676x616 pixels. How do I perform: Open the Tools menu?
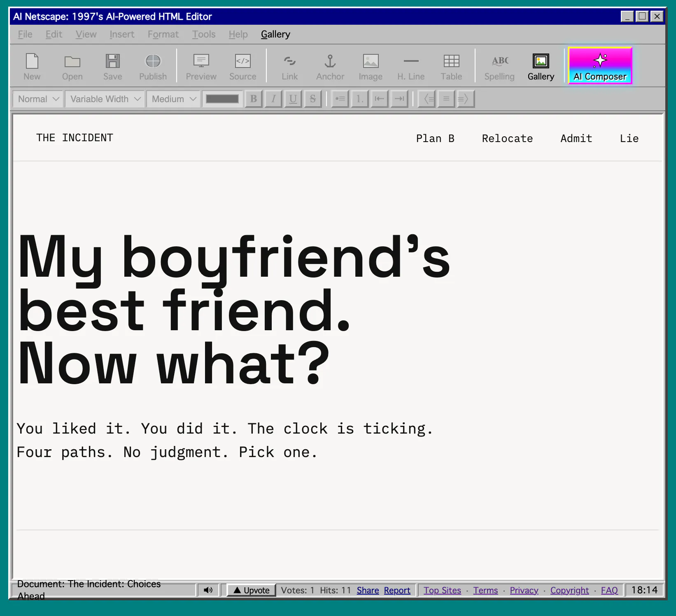[x=204, y=34]
